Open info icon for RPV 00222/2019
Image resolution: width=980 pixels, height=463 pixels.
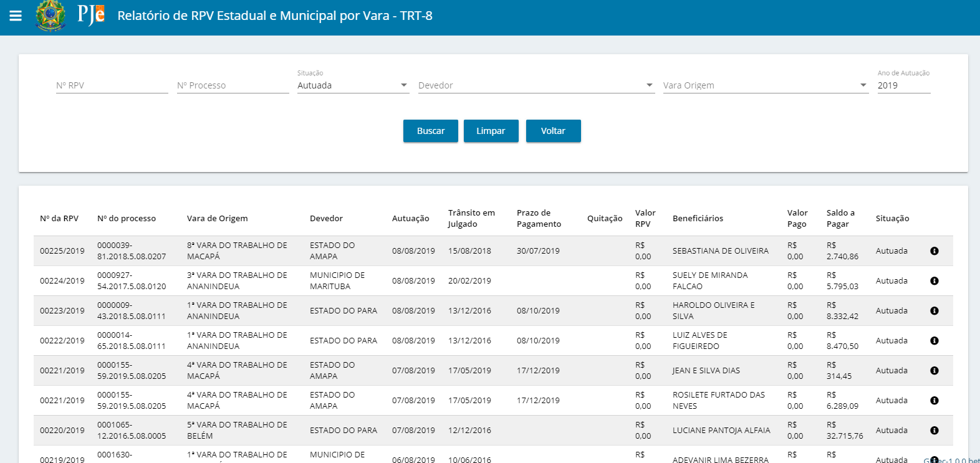(934, 341)
